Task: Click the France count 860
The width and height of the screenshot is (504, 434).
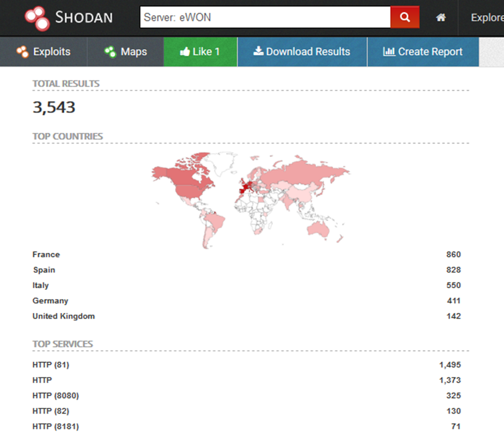Action: pyautogui.click(x=453, y=255)
